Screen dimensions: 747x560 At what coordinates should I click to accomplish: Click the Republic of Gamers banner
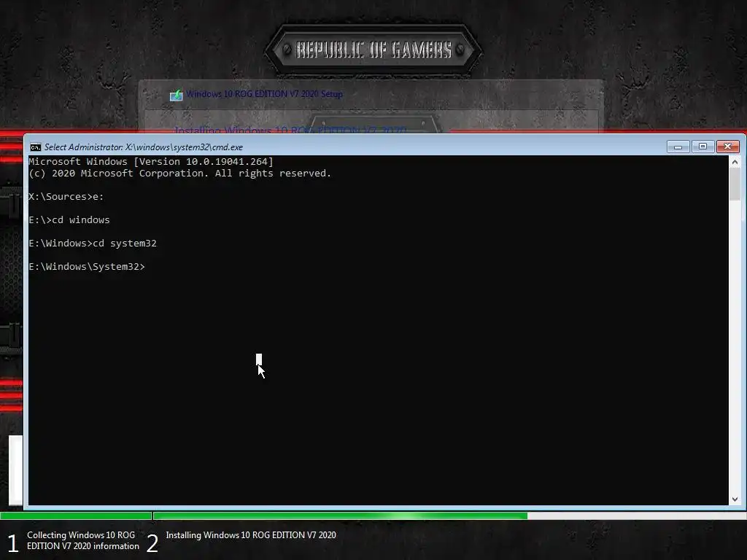(373, 50)
